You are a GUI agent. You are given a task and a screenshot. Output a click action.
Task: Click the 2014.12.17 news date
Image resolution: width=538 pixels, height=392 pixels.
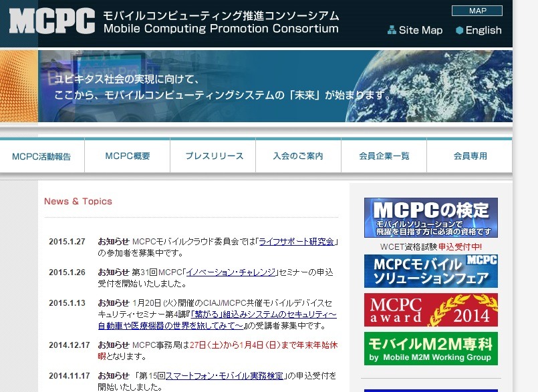point(70,345)
